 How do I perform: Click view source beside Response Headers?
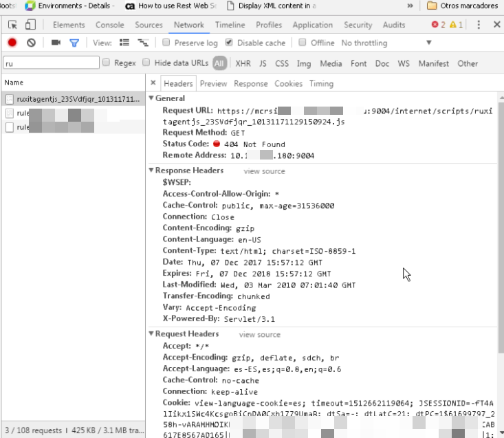(263, 171)
